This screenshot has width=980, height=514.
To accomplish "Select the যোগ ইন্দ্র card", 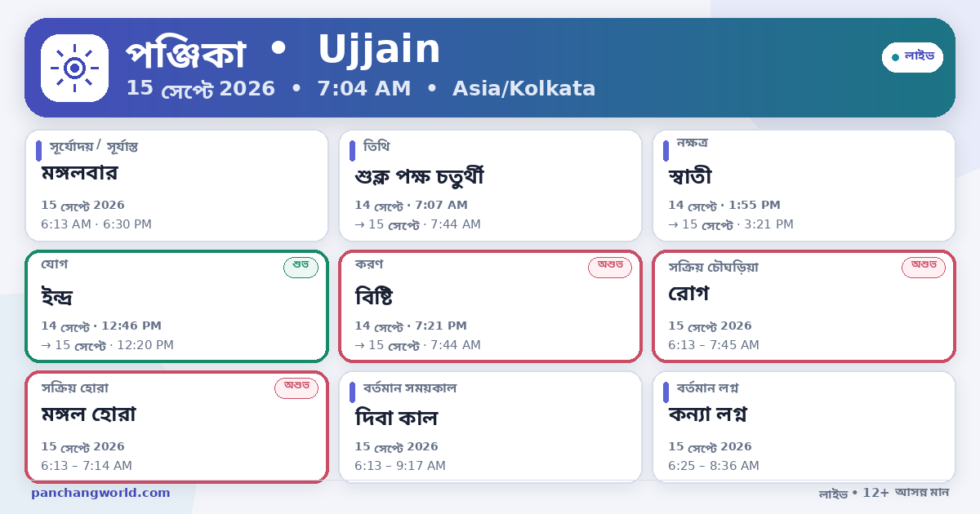I will (176, 306).
